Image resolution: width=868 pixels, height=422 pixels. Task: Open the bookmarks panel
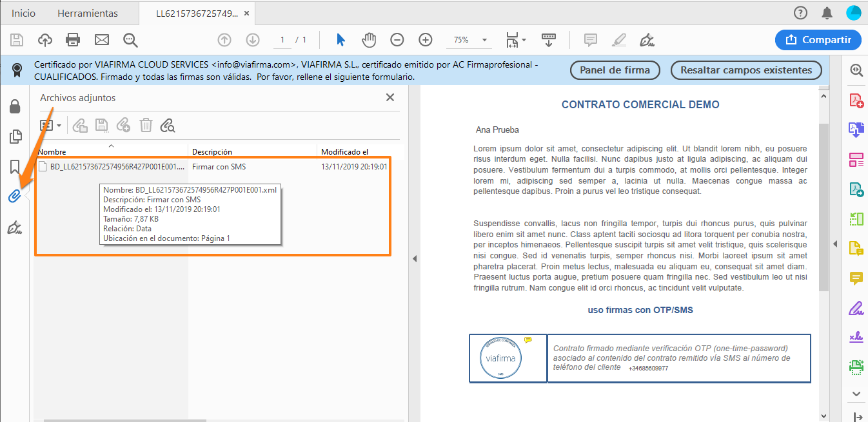tap(15, 168)
